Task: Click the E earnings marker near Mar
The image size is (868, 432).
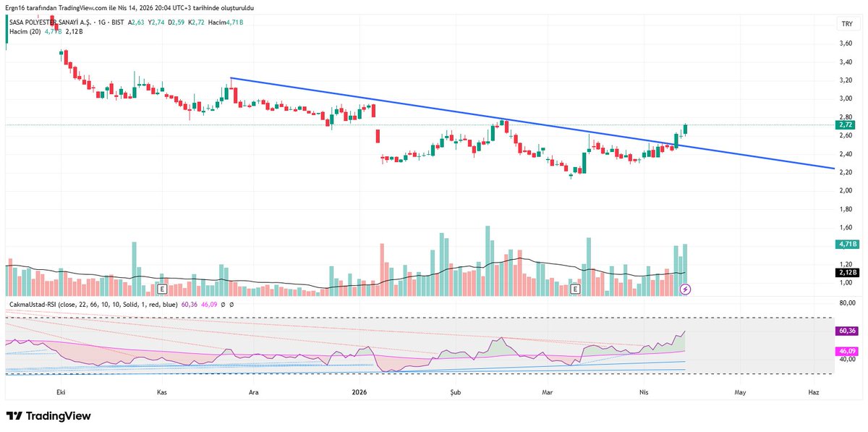Action: [x=576, y=289]
